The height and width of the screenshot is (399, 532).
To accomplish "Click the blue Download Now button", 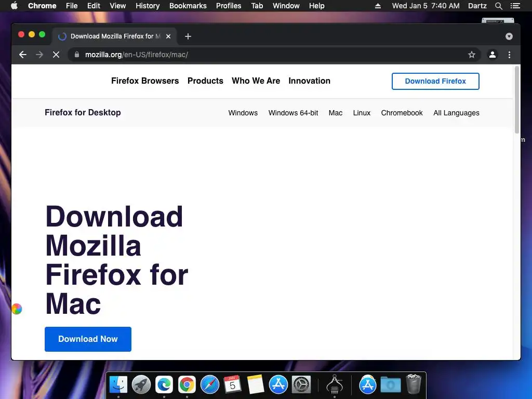I will [88, 339].
